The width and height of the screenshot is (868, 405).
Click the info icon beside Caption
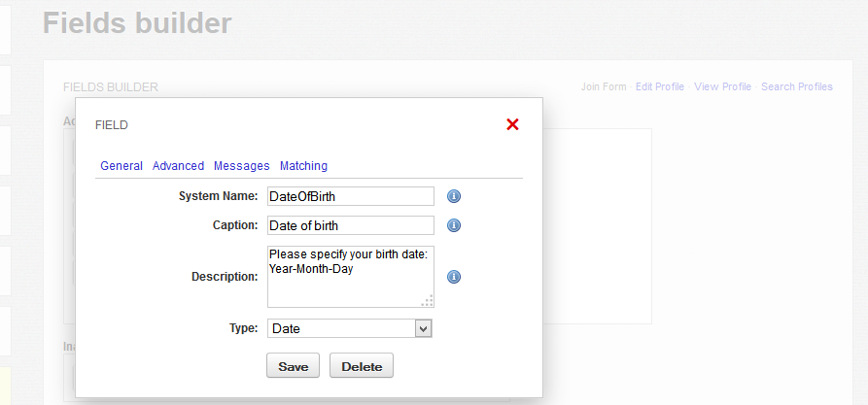453,225
